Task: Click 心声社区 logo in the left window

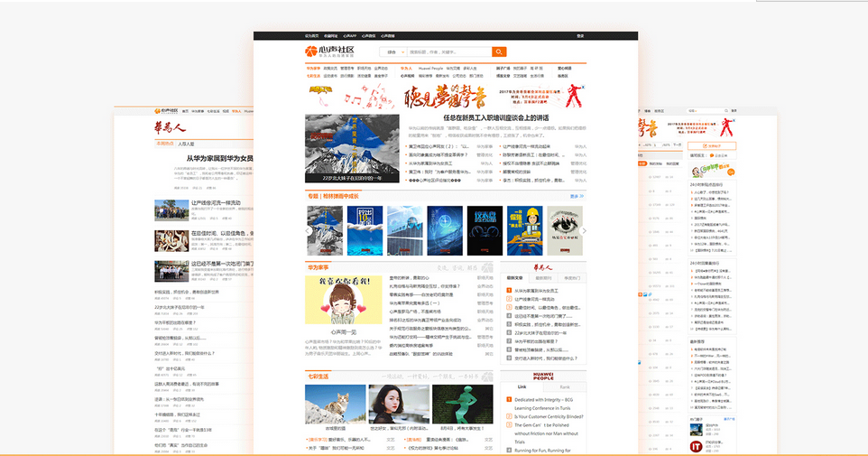Action: 167,111
